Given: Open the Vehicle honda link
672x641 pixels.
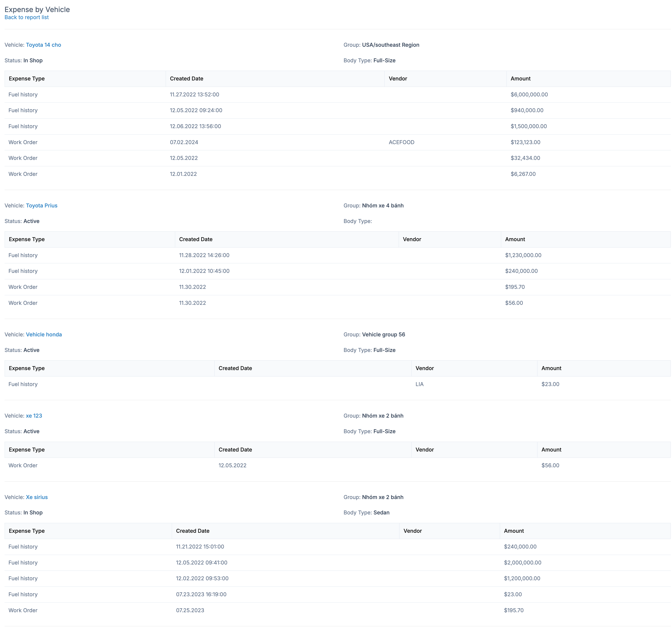Looking at the screenshot, I should 44,335.
